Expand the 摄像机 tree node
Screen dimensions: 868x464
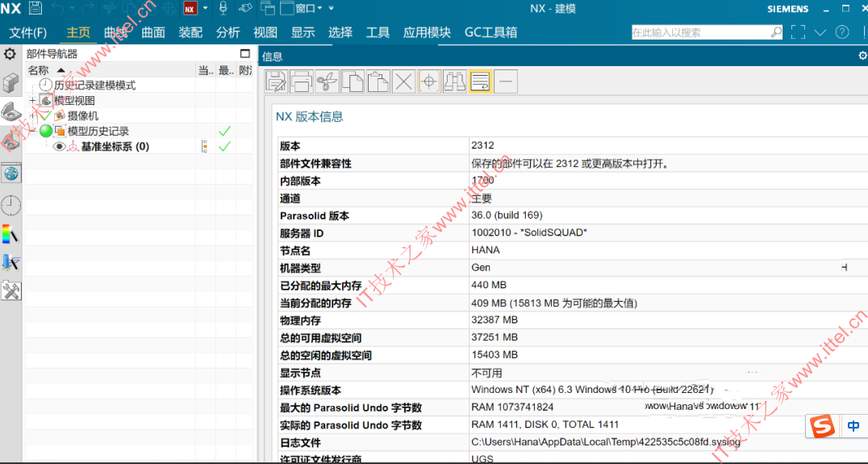click(x=32, y=115)
